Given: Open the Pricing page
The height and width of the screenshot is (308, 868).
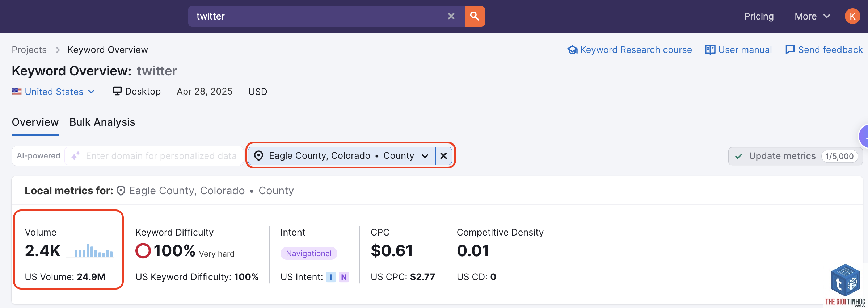Looking at the screenshot, I should pos(759,16).
